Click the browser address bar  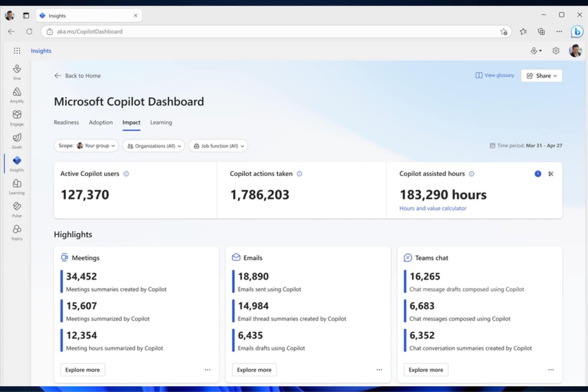coord(276,32)
